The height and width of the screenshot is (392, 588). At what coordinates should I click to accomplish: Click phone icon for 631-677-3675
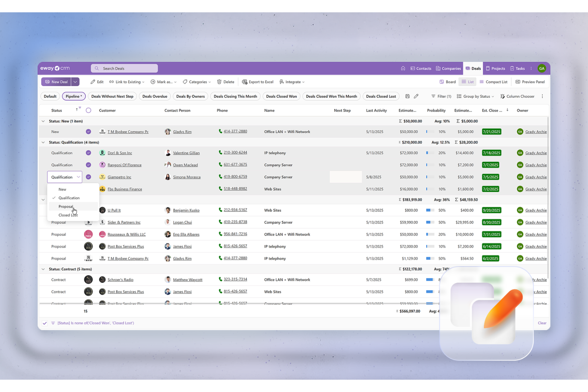220,164
